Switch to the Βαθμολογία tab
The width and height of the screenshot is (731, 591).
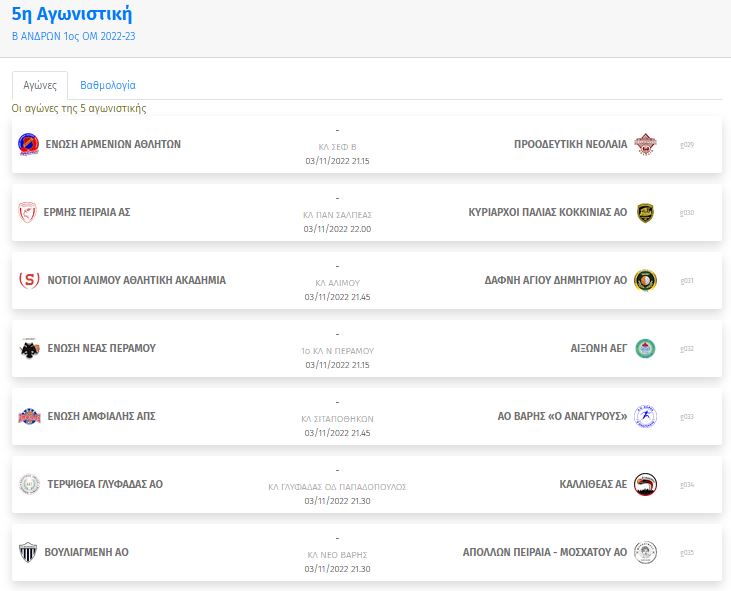[108, 86]
